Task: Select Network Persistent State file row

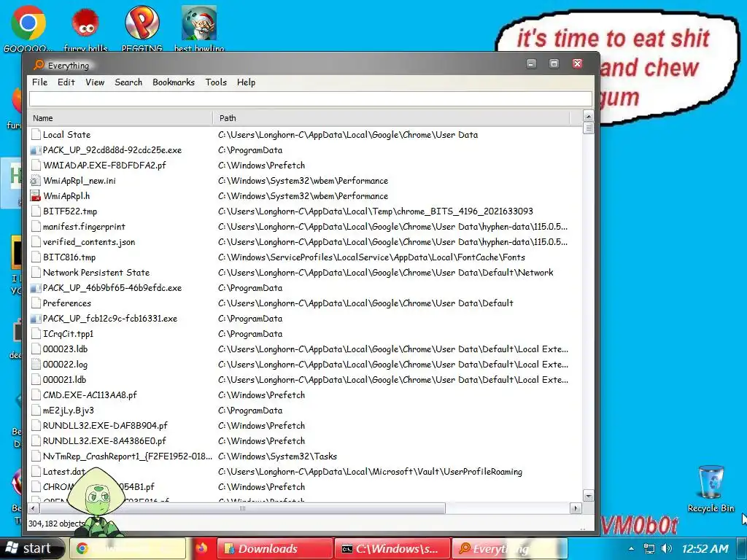Action: pyautogui.click(x=305, y=273)
